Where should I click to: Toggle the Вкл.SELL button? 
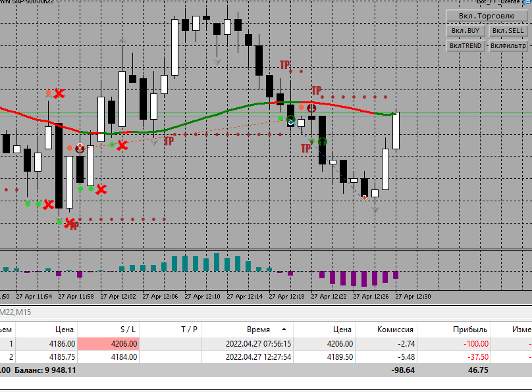pos(508,30)
